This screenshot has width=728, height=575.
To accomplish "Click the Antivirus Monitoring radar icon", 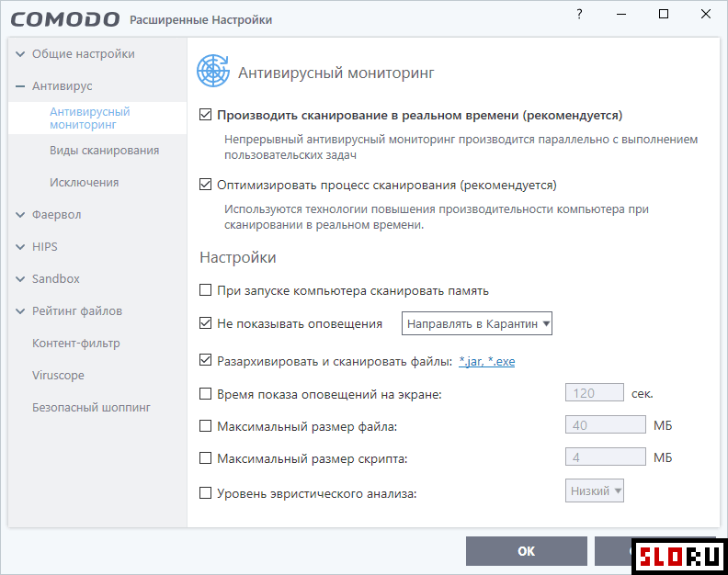I will point(213,71).
